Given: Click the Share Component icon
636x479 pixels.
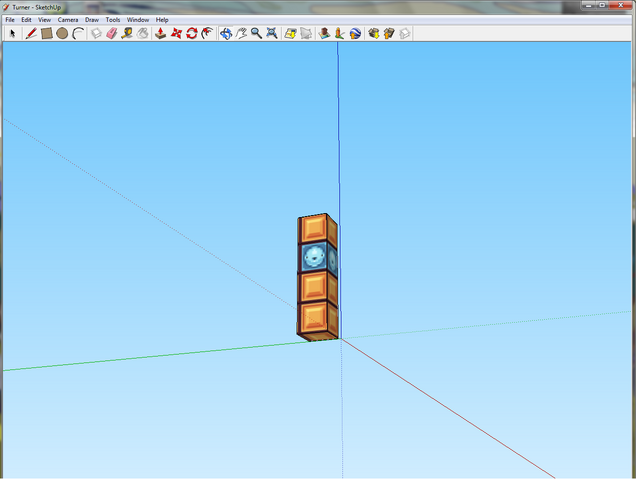Looking at the screenshot, I should [404, 33].
